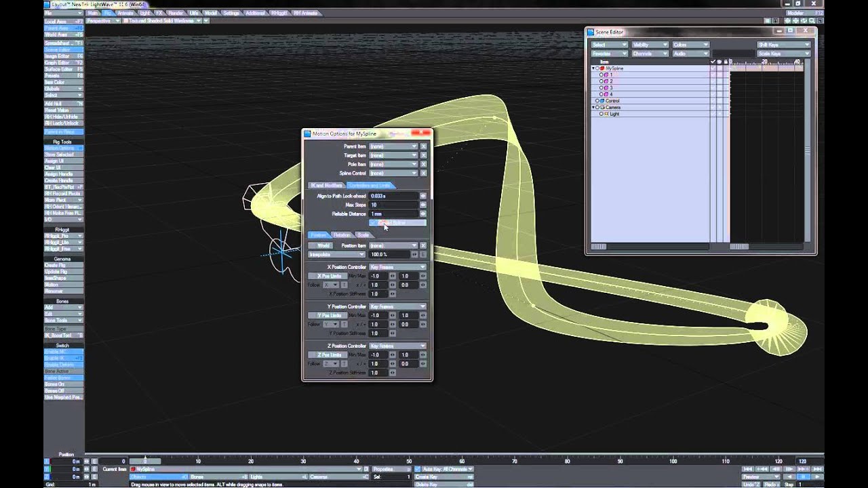This screenshot has height=488, width=868.
Task: Click the visibility column header in Scene Editor
Action: pos(719,62)
